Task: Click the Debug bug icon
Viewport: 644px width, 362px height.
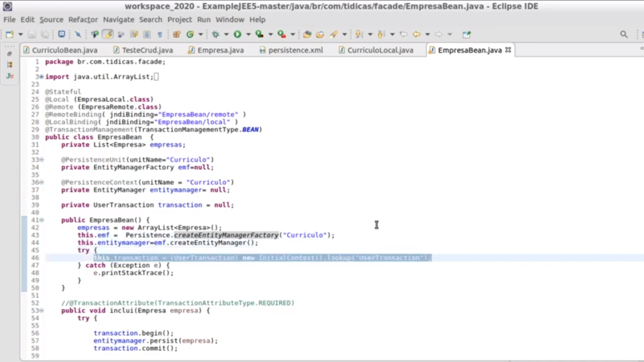Action: pyautogui.click(x=216, y=34)
